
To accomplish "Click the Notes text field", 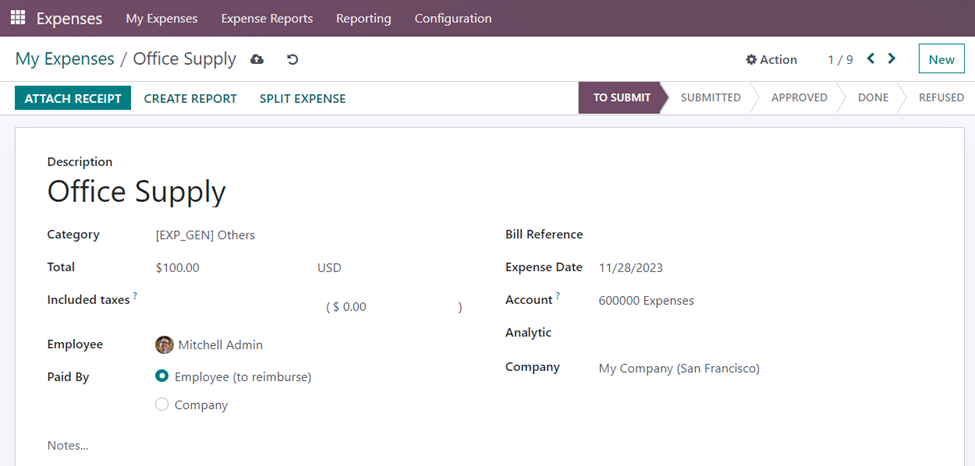I will (68, 445).
